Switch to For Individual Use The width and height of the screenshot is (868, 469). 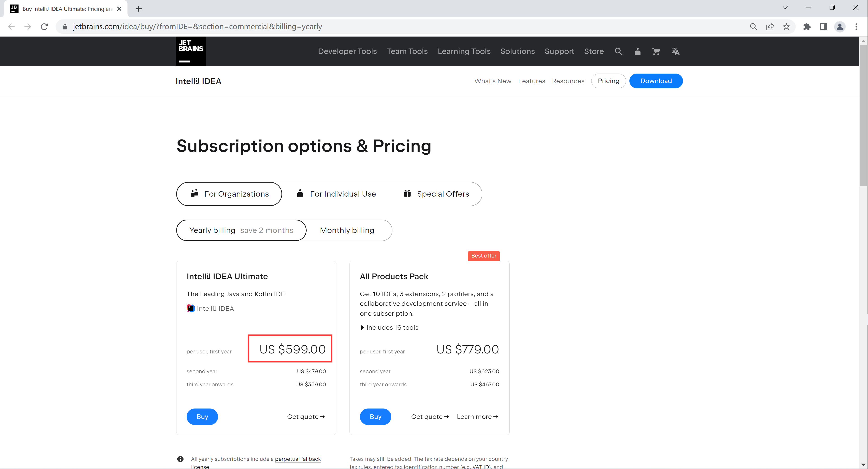pyautogui.click(x=336, y=194)
